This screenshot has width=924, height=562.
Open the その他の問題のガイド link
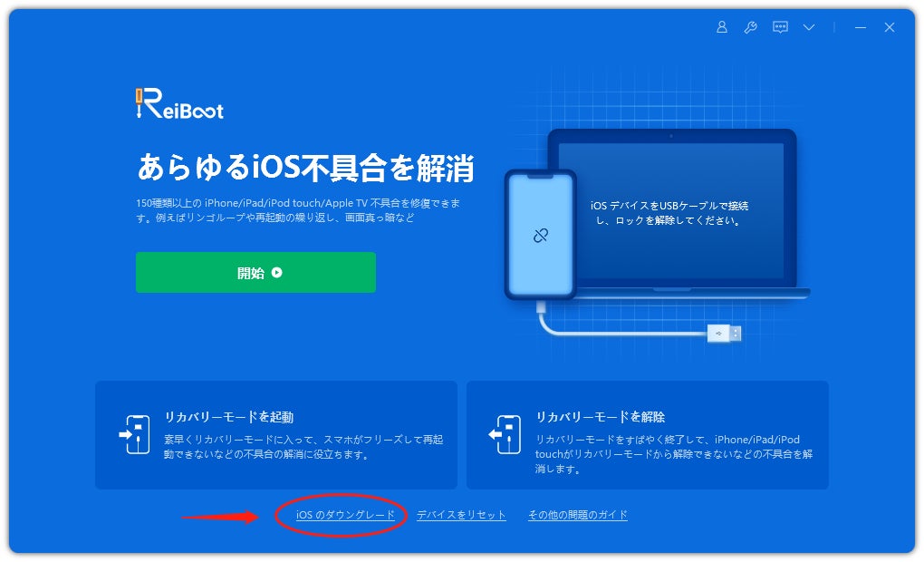point(578,515)
